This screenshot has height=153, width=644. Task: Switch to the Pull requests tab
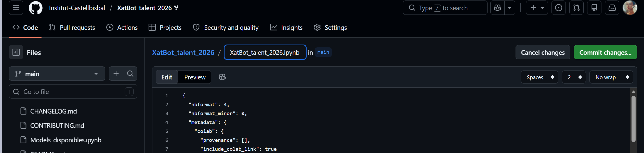tap(72, 27)
